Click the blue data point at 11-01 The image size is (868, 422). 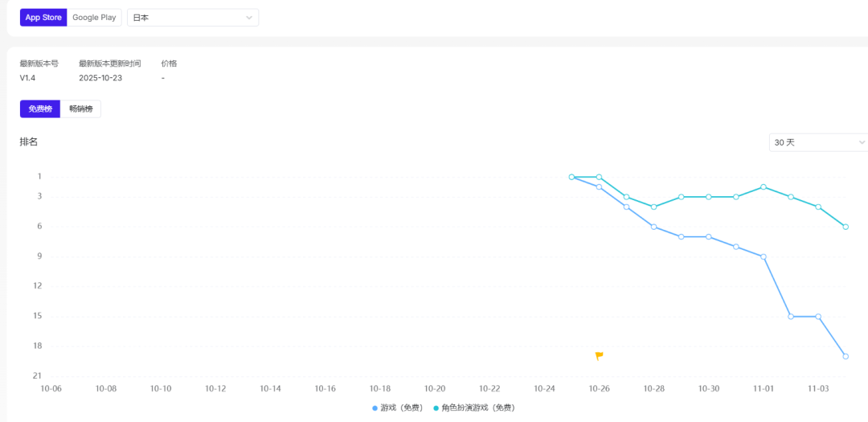pos(764,256)
